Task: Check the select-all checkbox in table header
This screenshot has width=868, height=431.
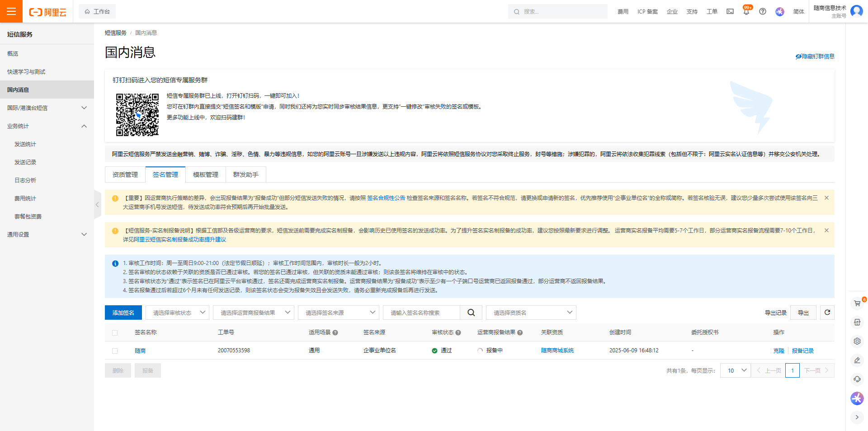Action: point(115,332)
